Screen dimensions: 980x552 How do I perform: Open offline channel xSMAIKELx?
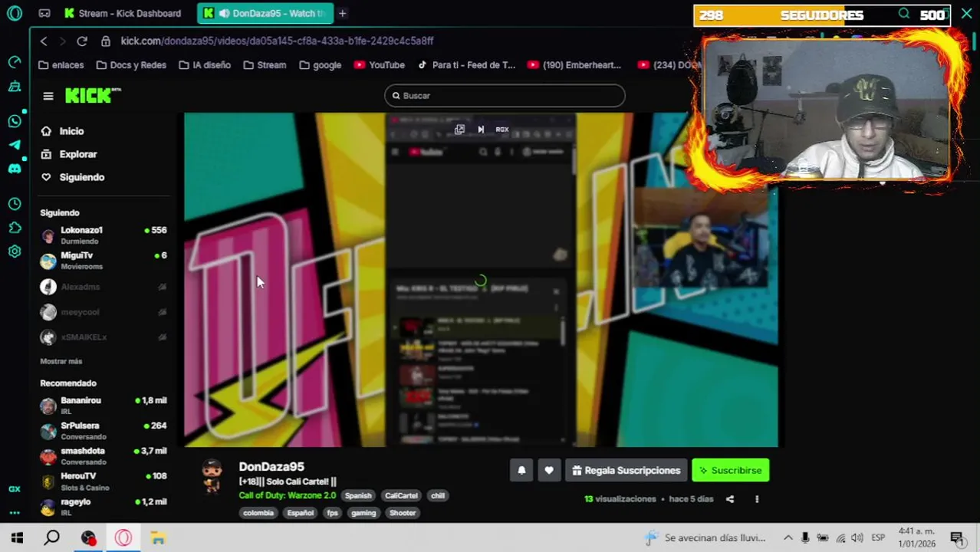[x=104, y=337]
